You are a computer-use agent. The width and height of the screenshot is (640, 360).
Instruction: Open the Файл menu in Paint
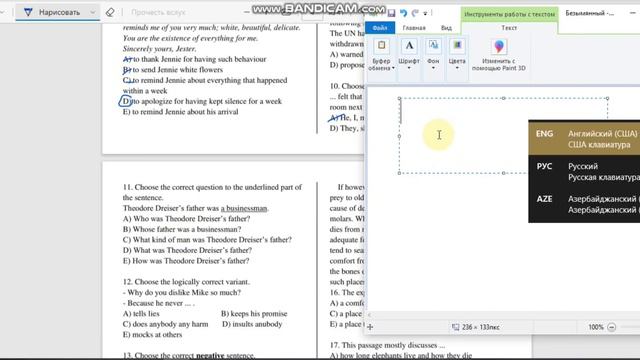pos(380,28)
